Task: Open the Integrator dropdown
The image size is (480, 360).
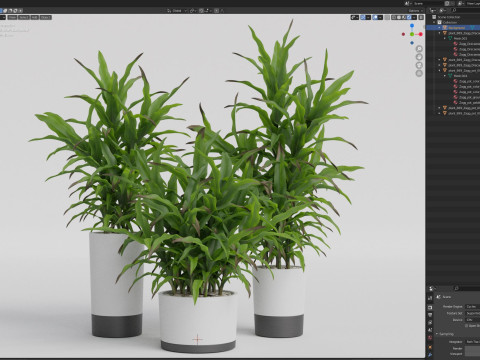Action: 472,342
